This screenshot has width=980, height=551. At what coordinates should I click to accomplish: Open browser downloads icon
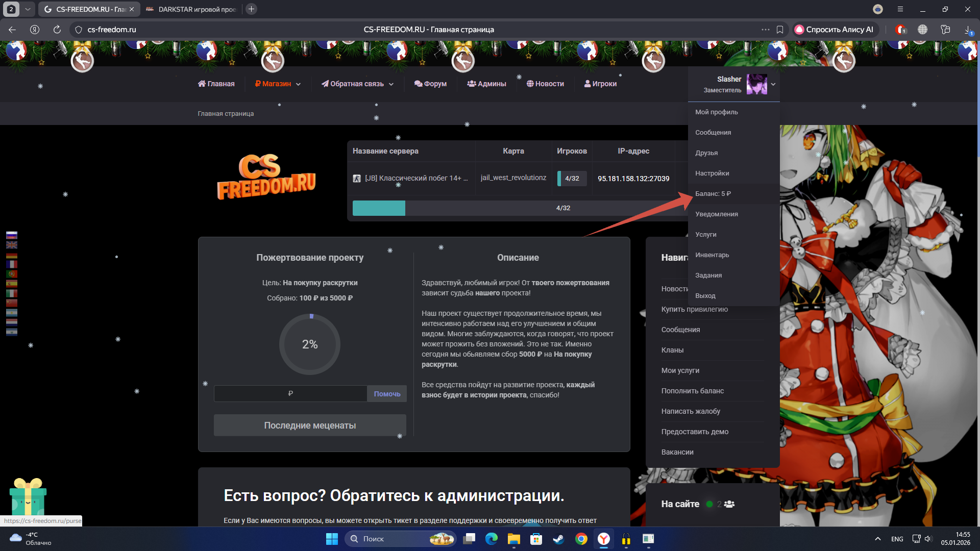968,30
